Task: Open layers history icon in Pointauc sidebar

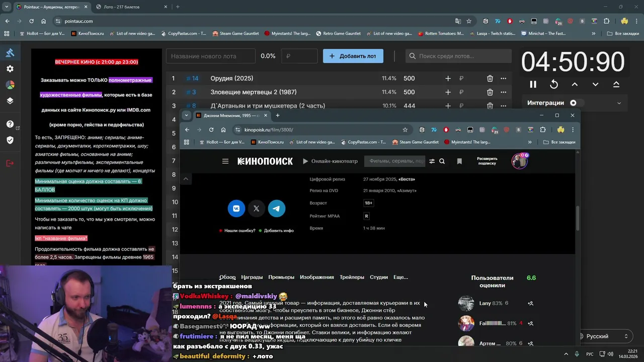Action: pos(10,101)
